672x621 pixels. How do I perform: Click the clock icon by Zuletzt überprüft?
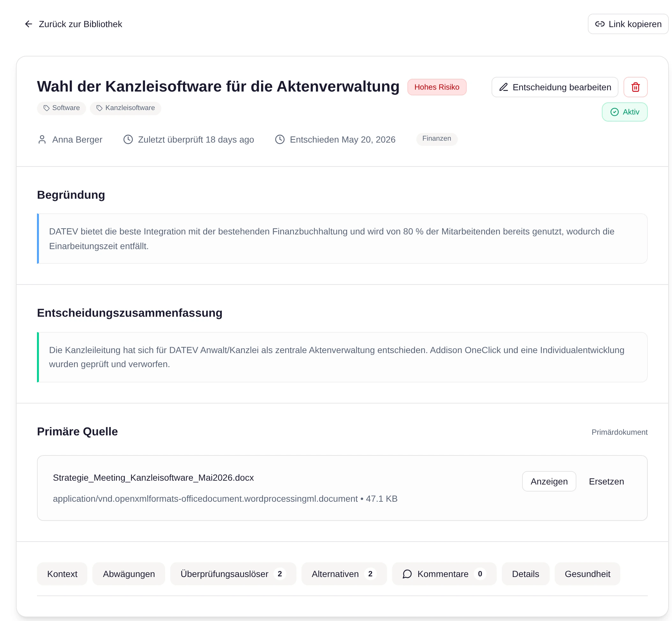(x=128, y=139)
